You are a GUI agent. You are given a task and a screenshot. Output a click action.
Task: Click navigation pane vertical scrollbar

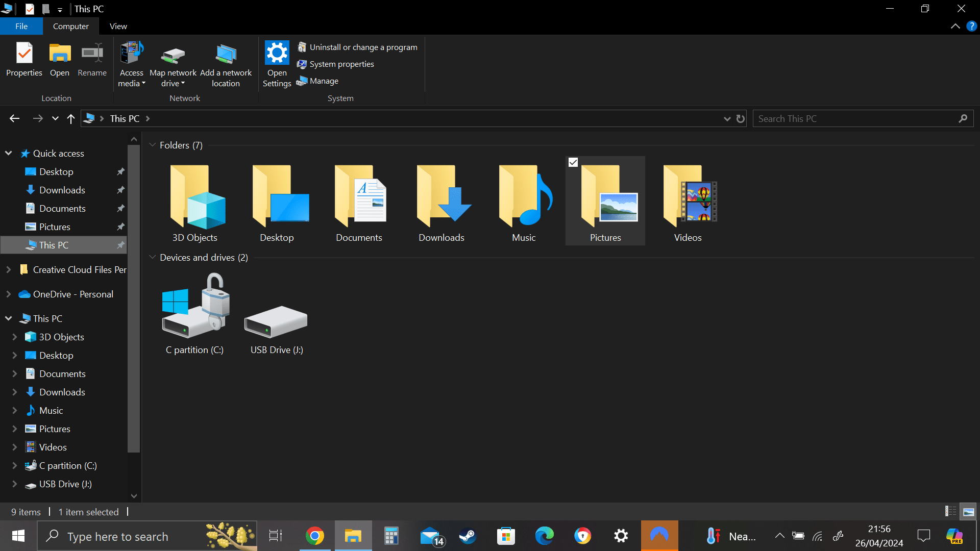coord(134,298)
